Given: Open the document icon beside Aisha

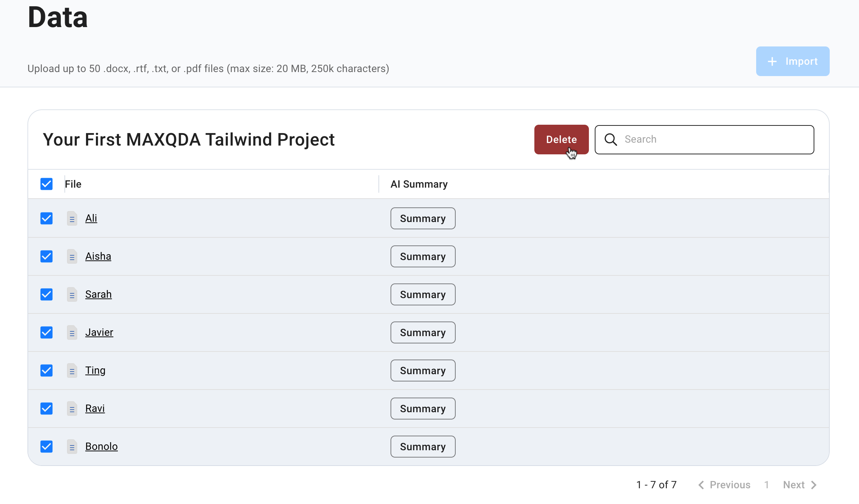Looking at the screenshot, I should click(72, 256).
